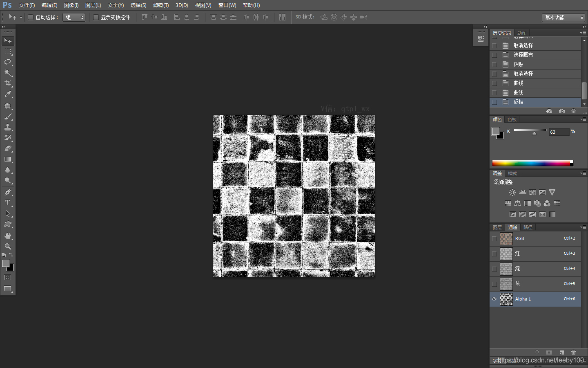Image resolution: width=588 pixels, height=368 pixels.
Task: Delete current history state trash icon
Action: 573,111
